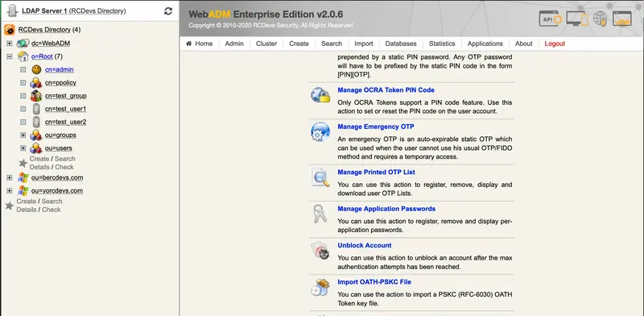Expand the ou=yorcdevs.com tree node
Viewport: 644px width, 316px height.
10,191
